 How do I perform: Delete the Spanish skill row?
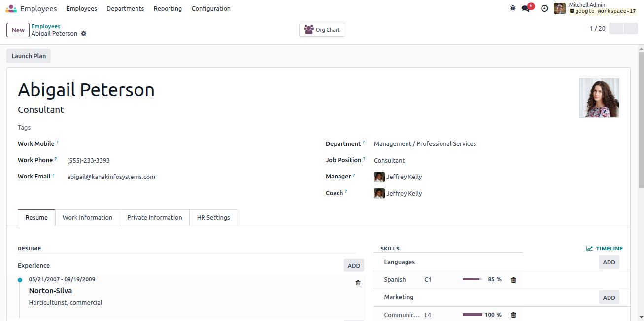(513, 280)
